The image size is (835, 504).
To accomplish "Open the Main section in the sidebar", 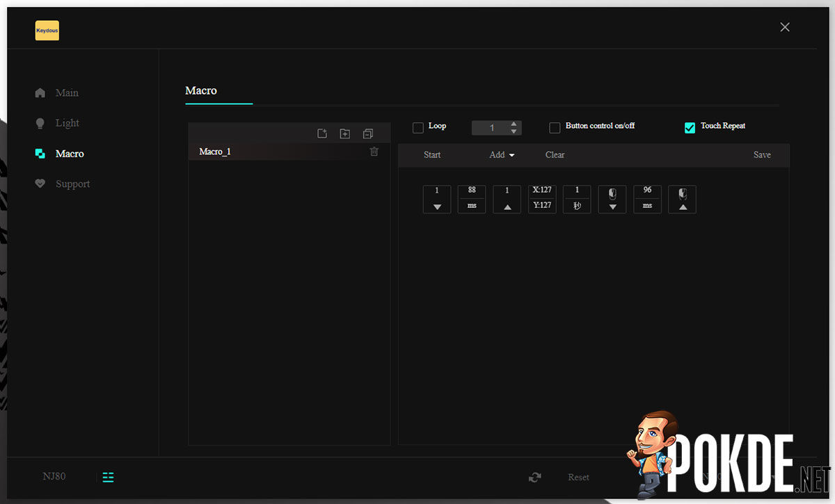I will coord(57,92).
